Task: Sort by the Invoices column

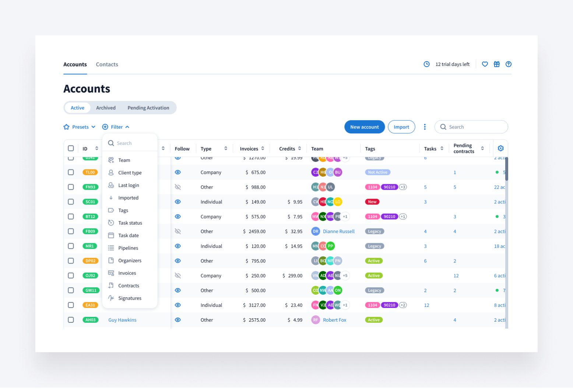Action: point(252,149)
